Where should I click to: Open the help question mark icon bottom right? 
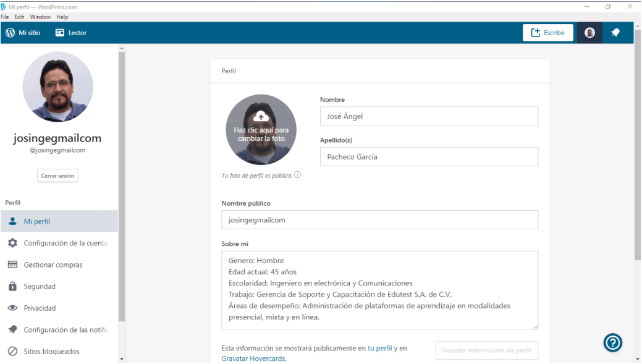pyautogui.click(x=612, y=342)
